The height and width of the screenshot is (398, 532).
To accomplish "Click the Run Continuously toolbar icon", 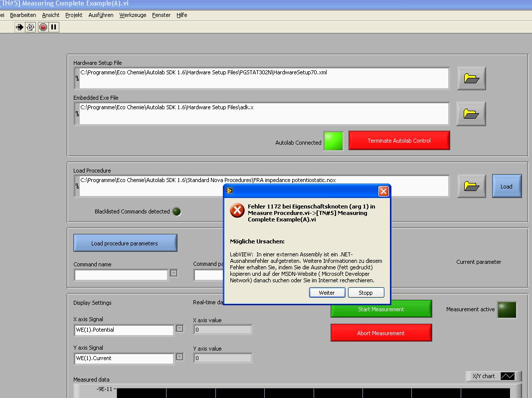I will pos(30,27).
